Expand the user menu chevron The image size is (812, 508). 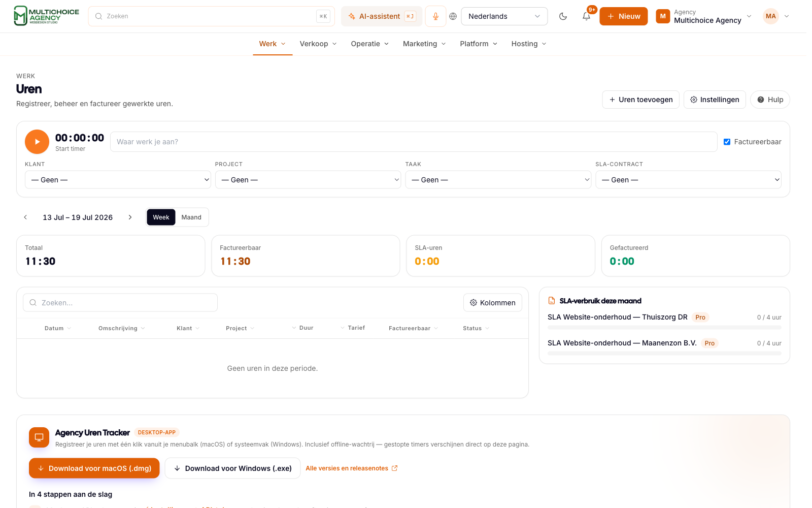(x=787, y=16)
